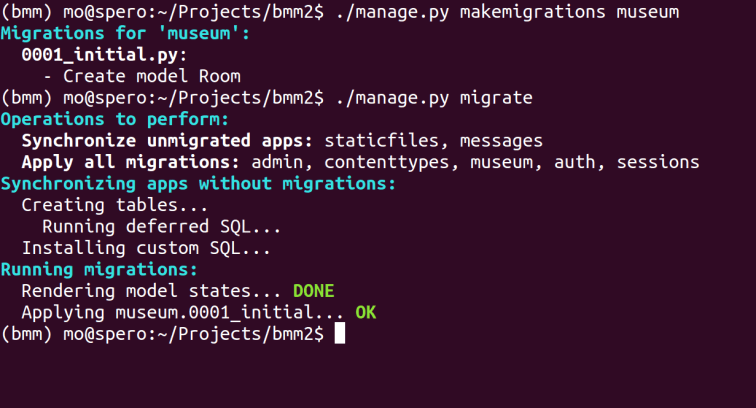This screenshot has width=756, height=408.
Task: Click the "Installing custom SQL..." line
Action: click(x=146, y=248)
